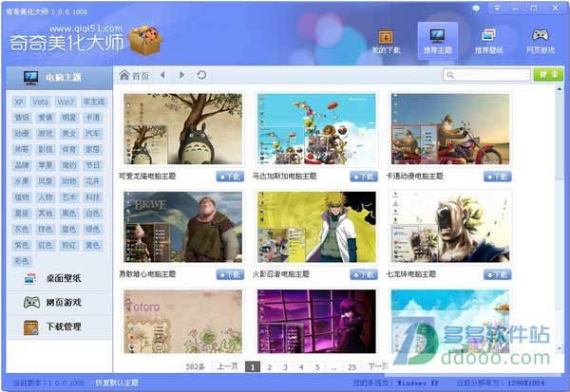Open 网页游戏 sidebar section

click(x=59, y=302)
